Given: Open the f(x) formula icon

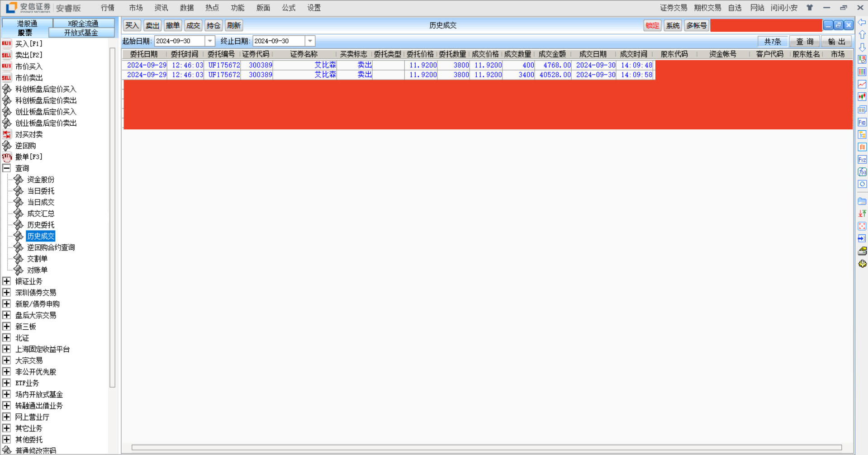Looking at the screenshot, I should pos(862,172).
